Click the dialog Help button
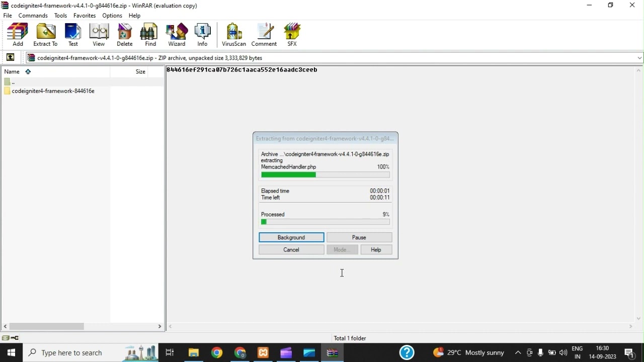This screenshot has height=362, width=644. click(377, 250)
